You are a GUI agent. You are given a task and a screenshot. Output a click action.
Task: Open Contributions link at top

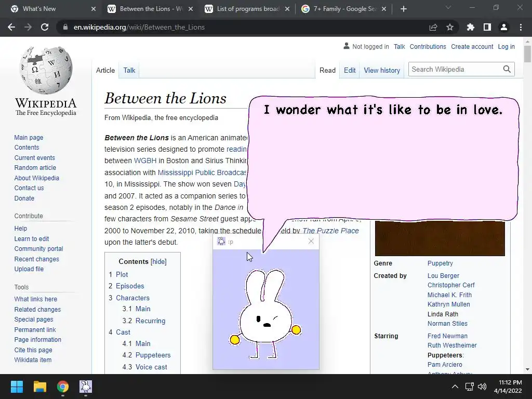click(428, 46)
